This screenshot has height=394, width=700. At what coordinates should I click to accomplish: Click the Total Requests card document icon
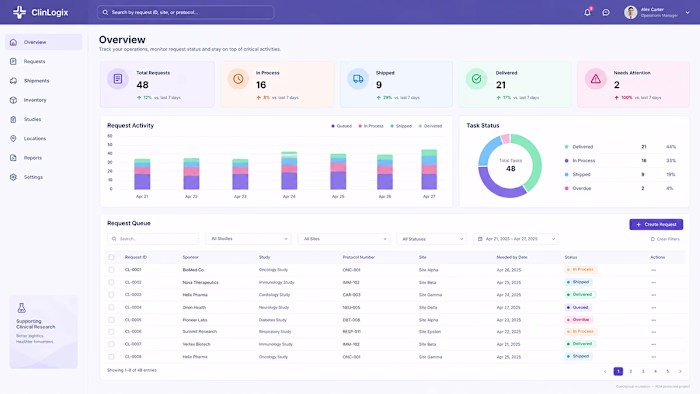[118, 79]
